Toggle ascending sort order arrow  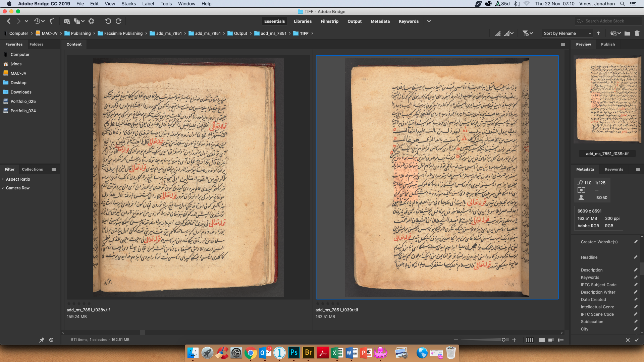point(598,33)
